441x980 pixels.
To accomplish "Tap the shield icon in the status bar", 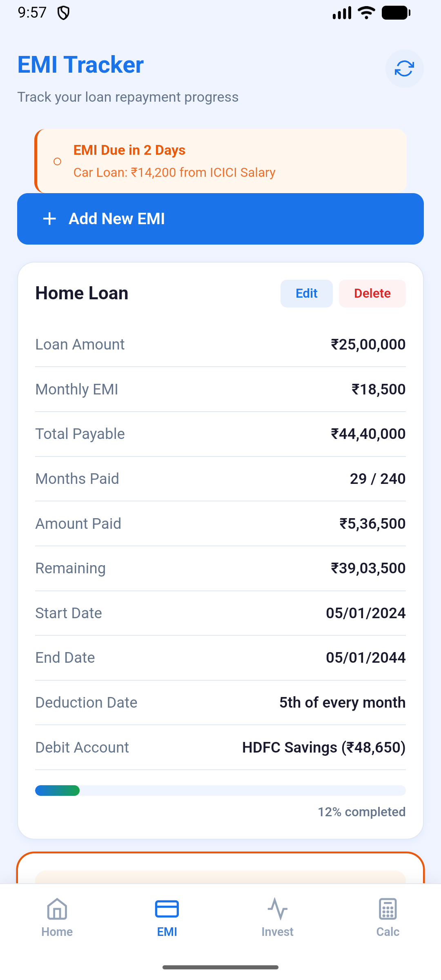I will click(x=63, y=13).
